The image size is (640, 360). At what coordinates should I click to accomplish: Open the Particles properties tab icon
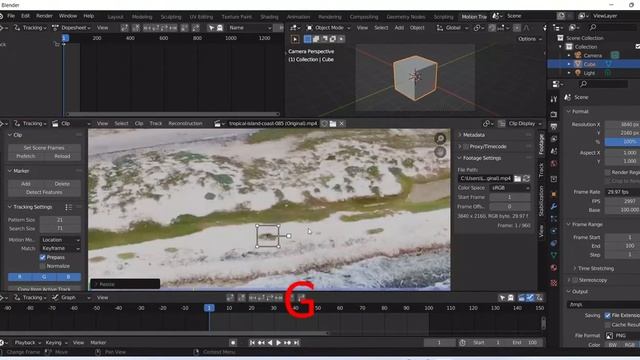553,219
